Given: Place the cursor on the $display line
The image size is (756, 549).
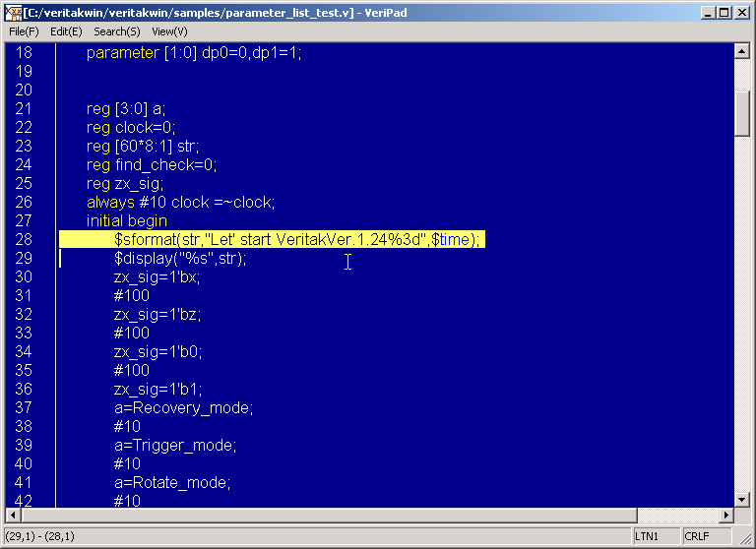Looking at the screenshot, I should click(179, 259).
